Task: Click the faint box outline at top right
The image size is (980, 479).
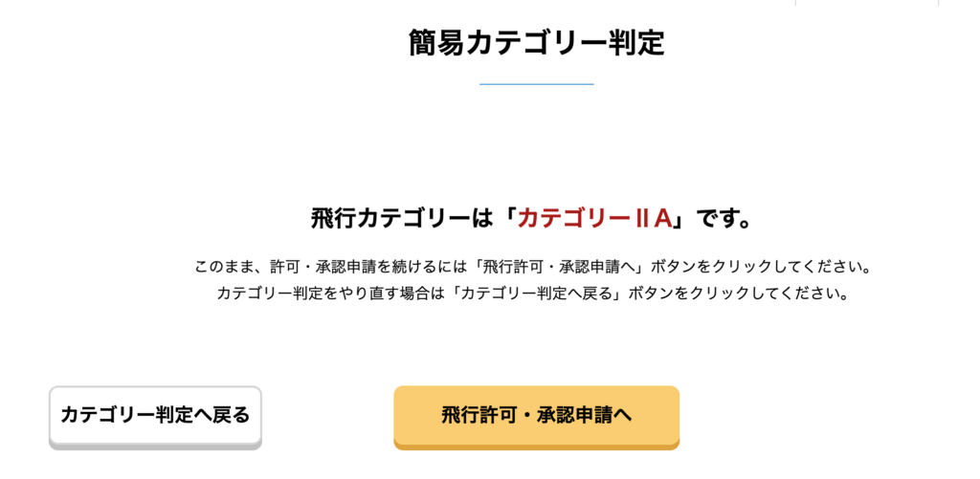Action: pos(866,3)
